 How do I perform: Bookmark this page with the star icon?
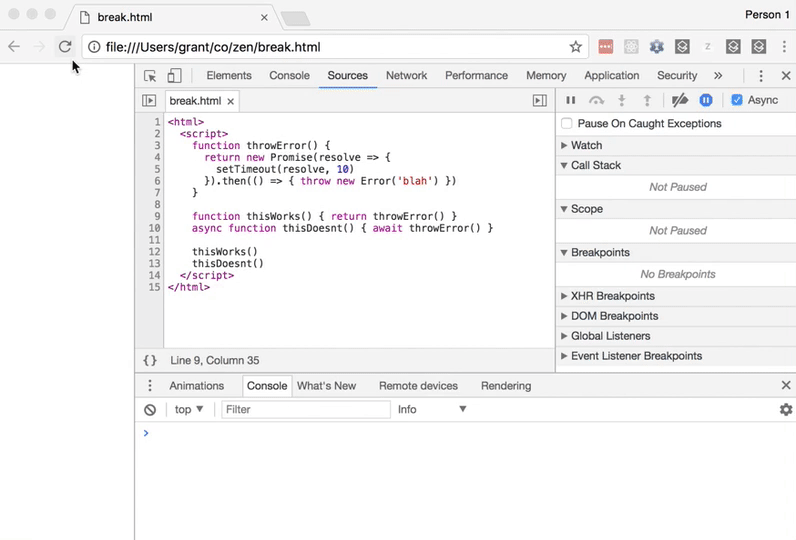(575, 47)
